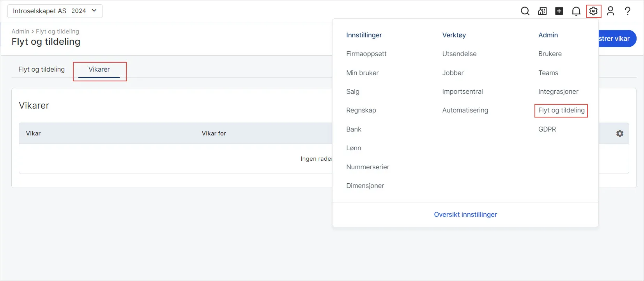Open the user profile icon

[610, 11]
